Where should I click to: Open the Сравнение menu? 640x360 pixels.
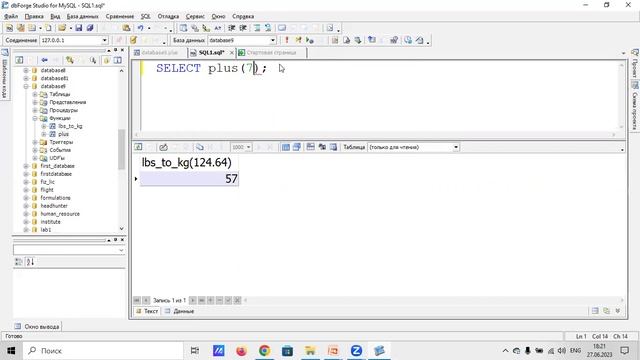(x=120, y=16)
